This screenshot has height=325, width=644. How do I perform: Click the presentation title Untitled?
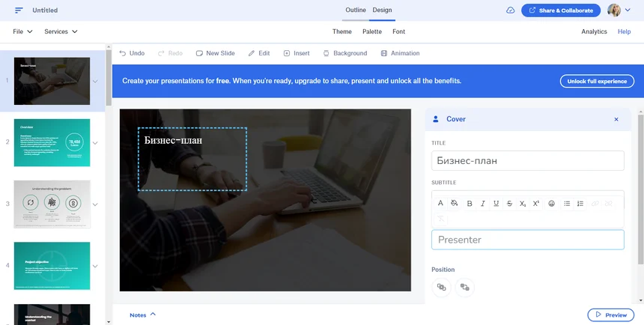pos(45,10)
